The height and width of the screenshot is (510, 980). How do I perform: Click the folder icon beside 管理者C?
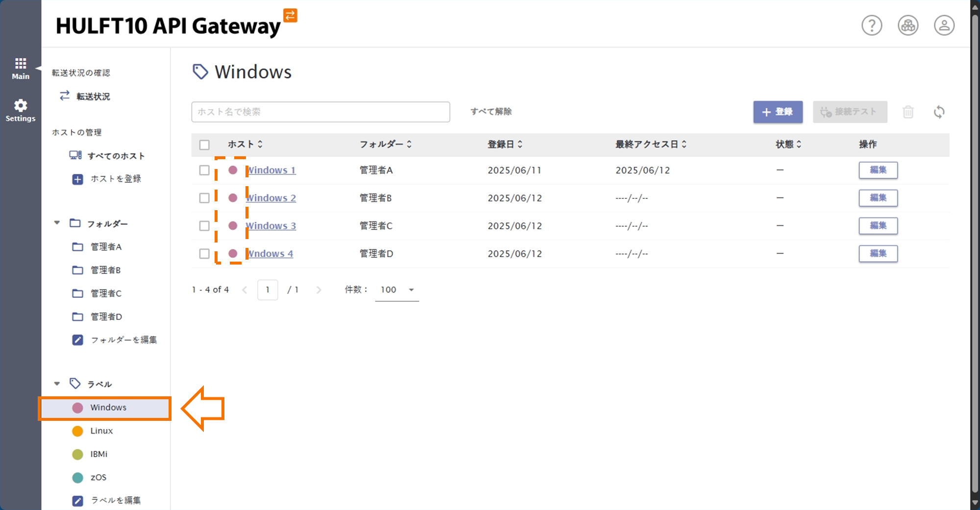point(78,293)
